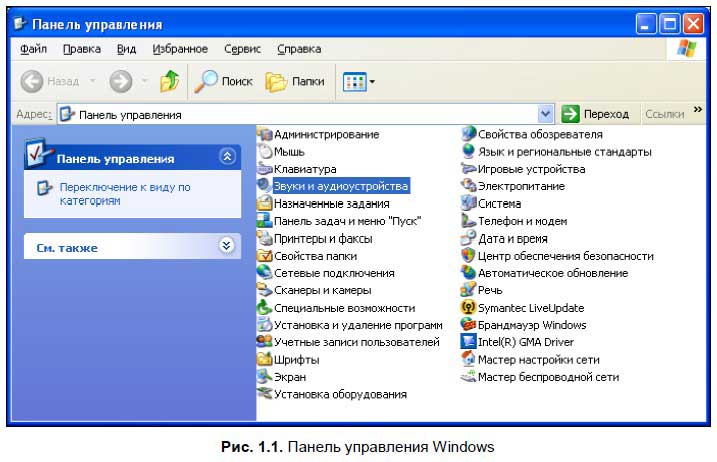Open the Система applet
This screenshot has width=717, height=462.
pyautogui.click(x=498, y=203)
